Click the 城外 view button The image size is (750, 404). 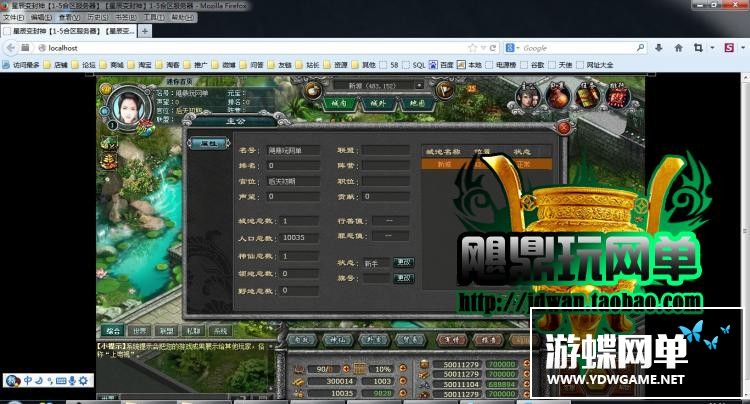pos(377,103)
